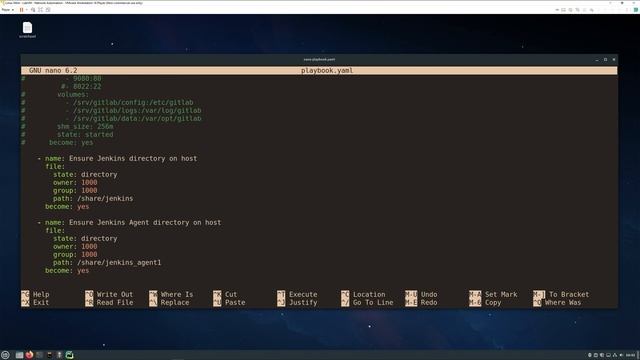Click the terminal window title bar text
This screenshot has height=360, width=640.
[x=319, y=60]
